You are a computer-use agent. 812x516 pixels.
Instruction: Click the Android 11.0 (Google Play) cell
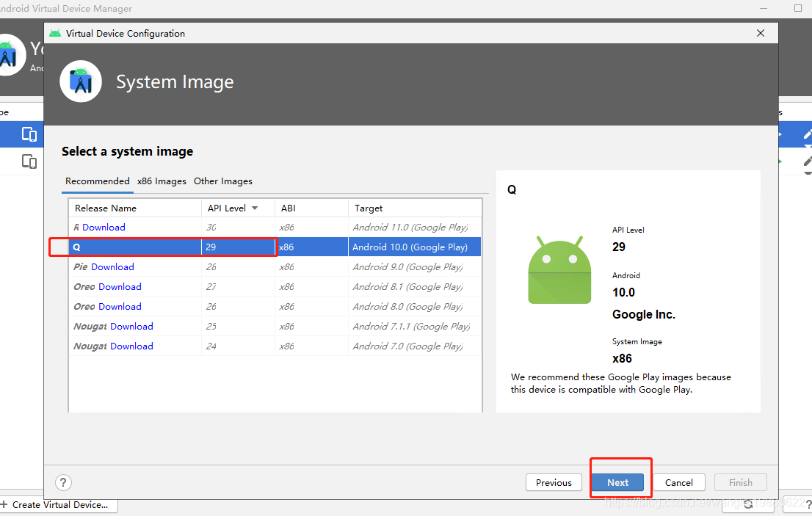coord(415,228)
